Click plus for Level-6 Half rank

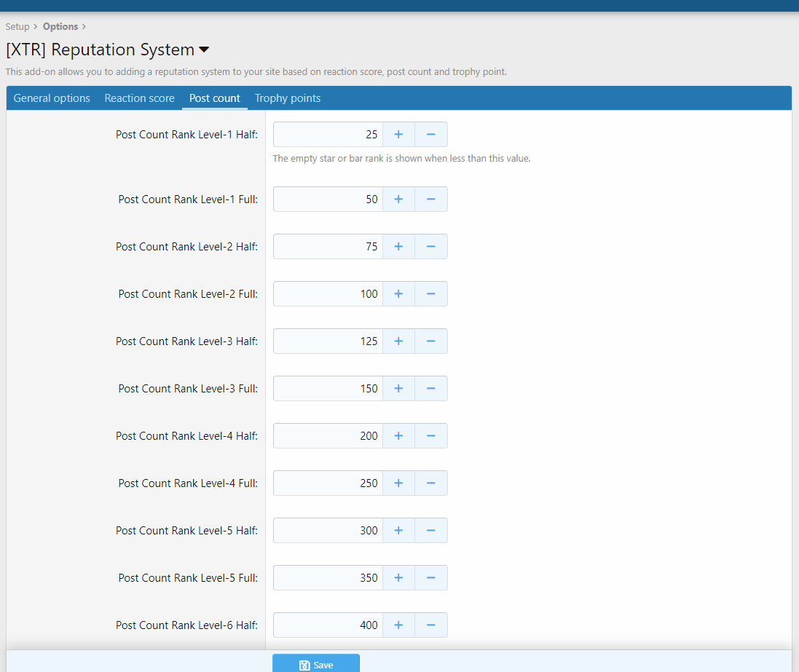click(398, 625)
